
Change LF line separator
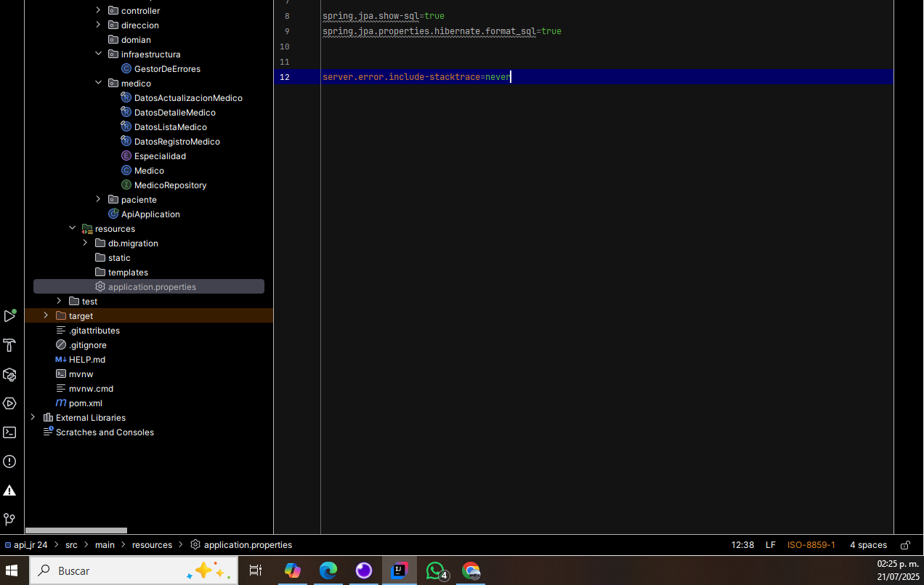(771, 545)
